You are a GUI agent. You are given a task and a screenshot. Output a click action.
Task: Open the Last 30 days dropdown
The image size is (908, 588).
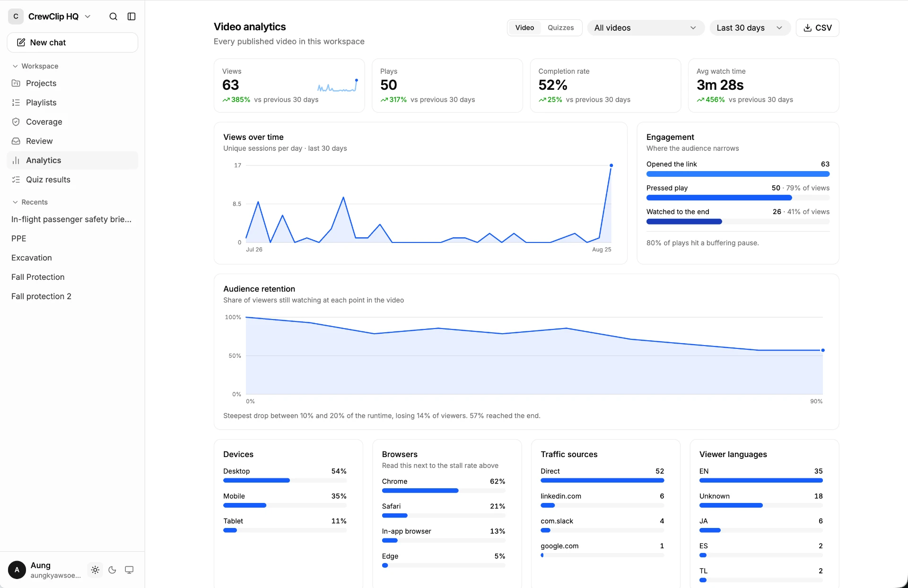point(750,28)
